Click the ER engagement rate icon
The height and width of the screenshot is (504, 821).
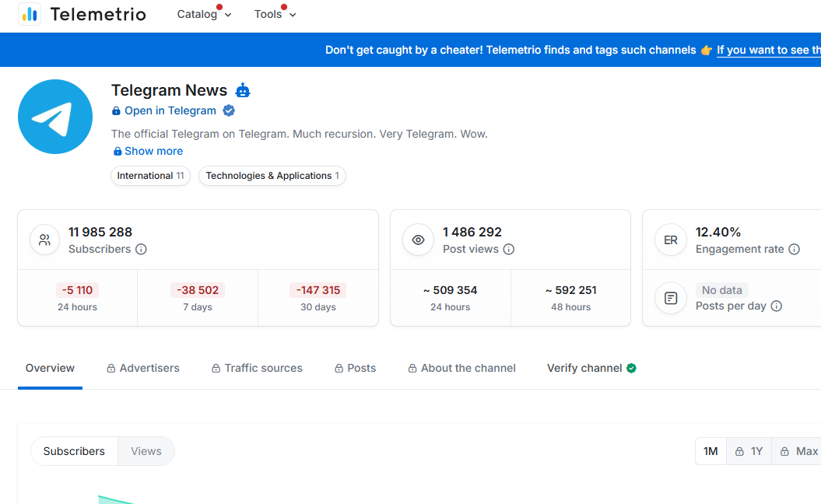point(671,240)
